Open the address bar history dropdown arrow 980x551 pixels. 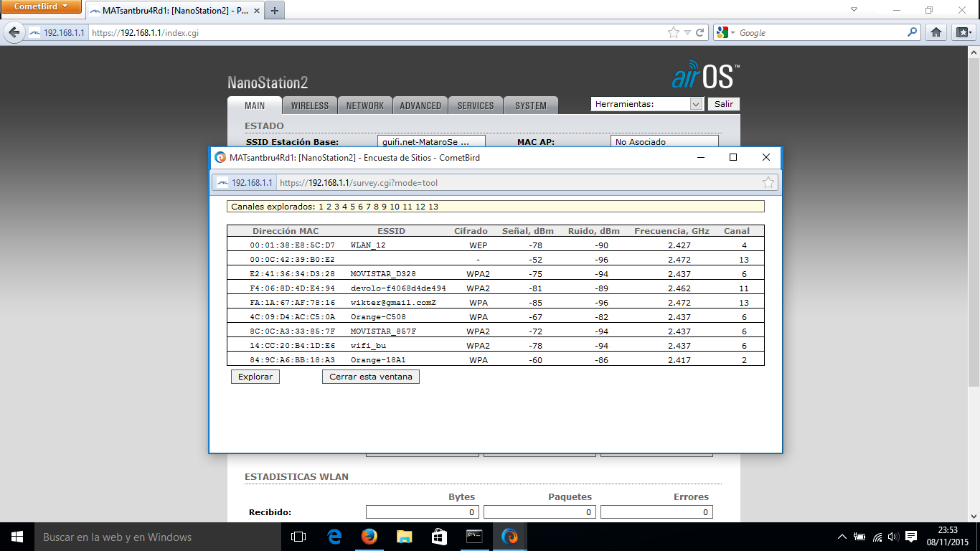(687, 33)
